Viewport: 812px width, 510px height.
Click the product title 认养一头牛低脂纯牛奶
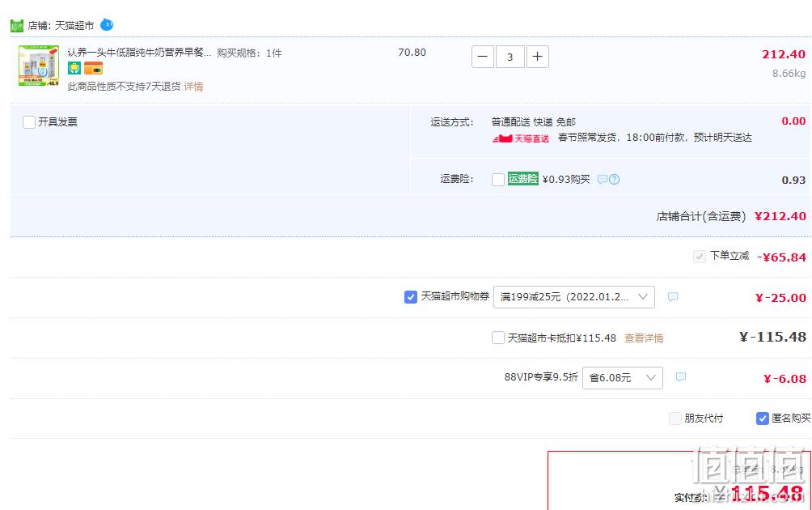tap(139, 53)
